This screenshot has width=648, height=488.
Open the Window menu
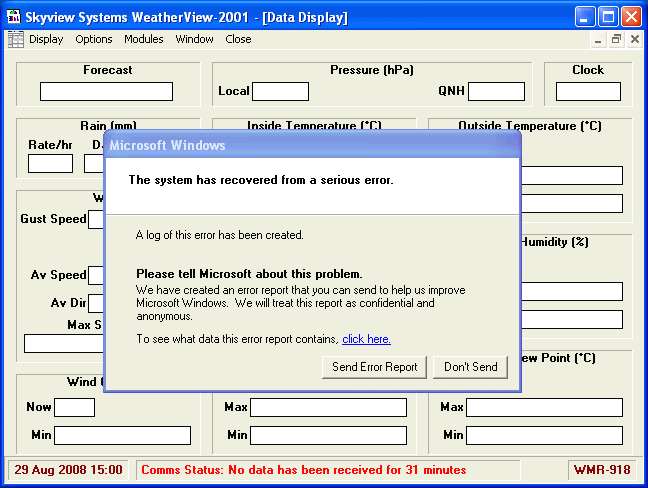click(x=194, y=39)
